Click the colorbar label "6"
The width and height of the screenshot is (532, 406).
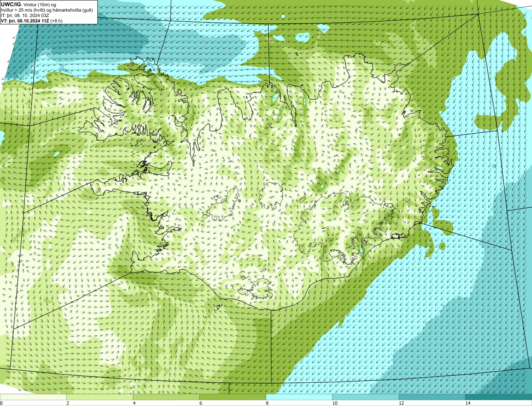coord(201,403)
